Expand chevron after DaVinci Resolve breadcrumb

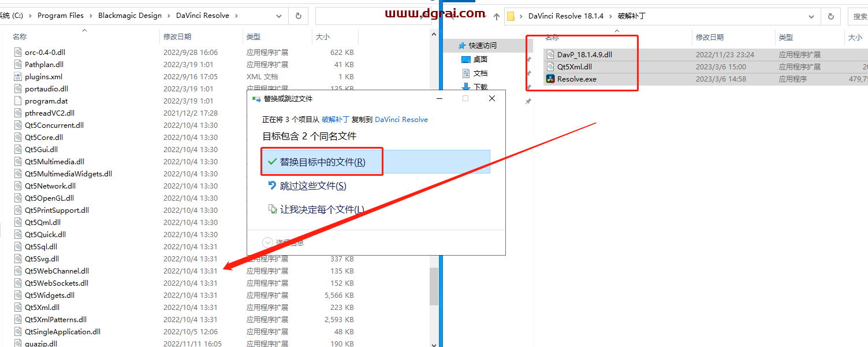point(237,16)
